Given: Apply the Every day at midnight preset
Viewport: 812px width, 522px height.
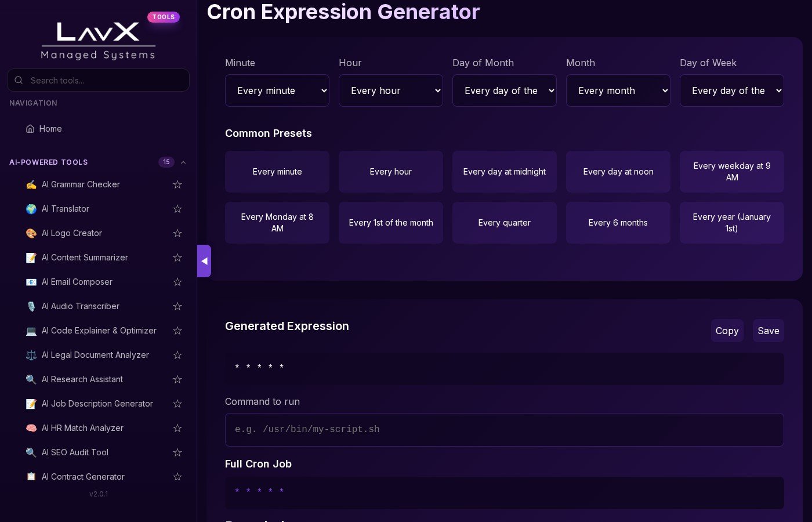Looking at the screenshot, I should pyautogui.click(x=505, y=172).
